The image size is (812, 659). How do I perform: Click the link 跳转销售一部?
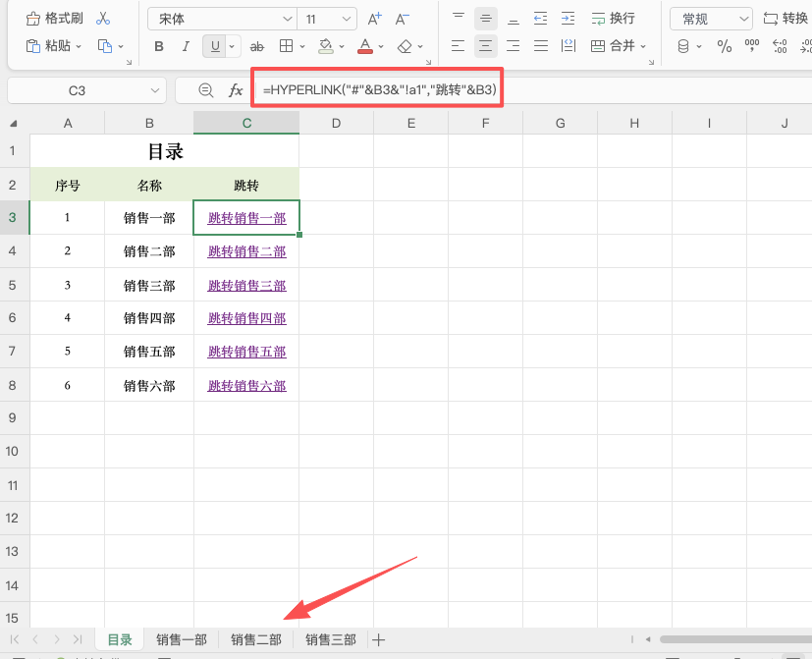(x=247, y=218)
